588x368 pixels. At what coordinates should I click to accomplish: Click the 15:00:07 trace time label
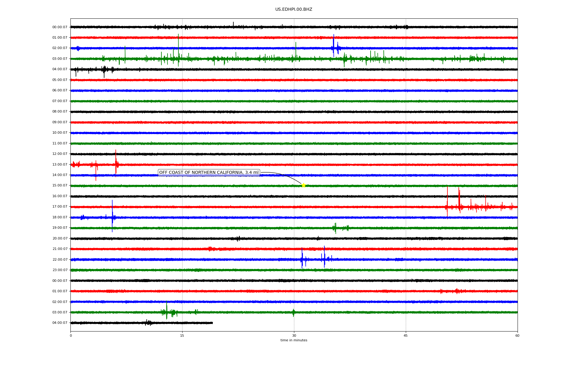(x=60, y=186)
